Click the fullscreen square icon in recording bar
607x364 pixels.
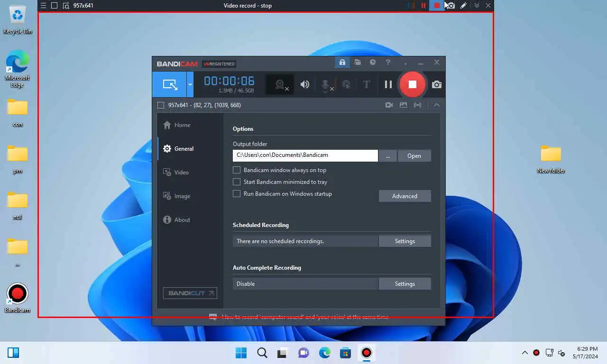click(x=54, y=6)
